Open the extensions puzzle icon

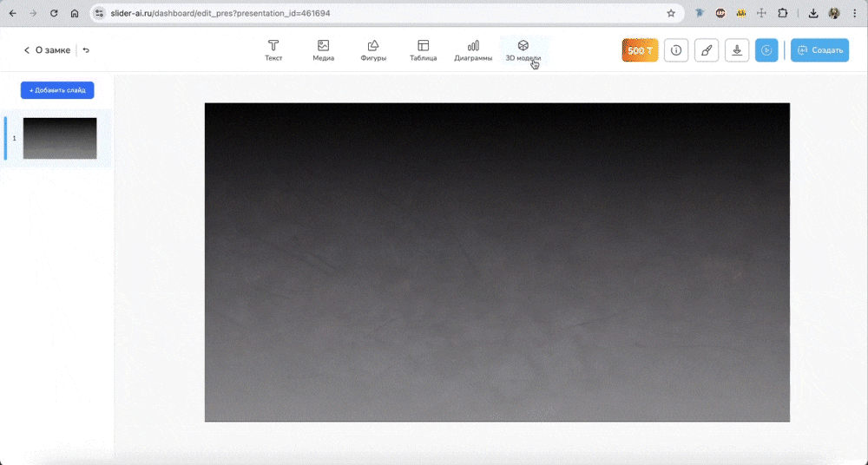click(783, 13)
